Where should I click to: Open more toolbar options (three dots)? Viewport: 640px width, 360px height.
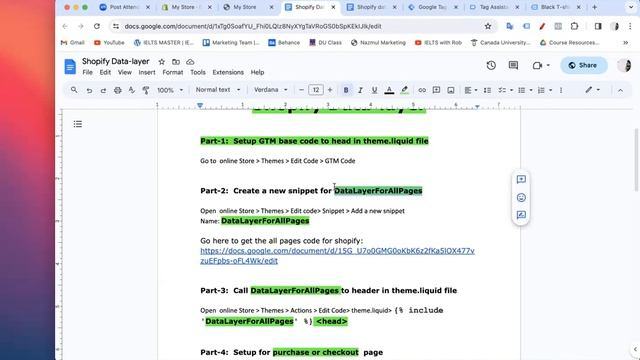561,90
